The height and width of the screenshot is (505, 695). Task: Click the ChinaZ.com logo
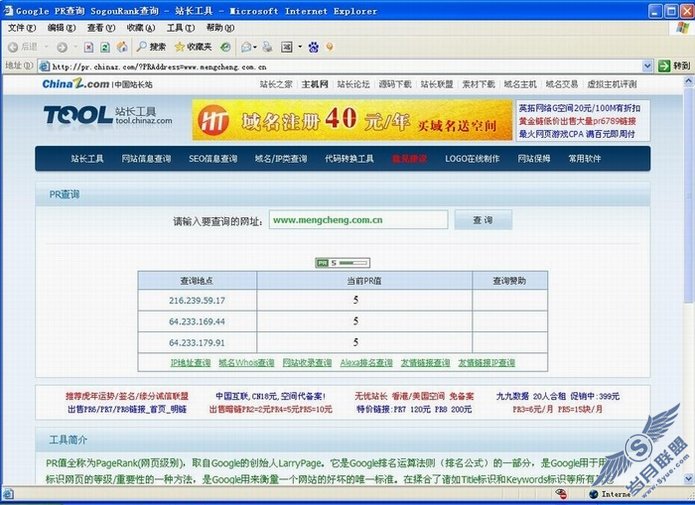(76, 83)
